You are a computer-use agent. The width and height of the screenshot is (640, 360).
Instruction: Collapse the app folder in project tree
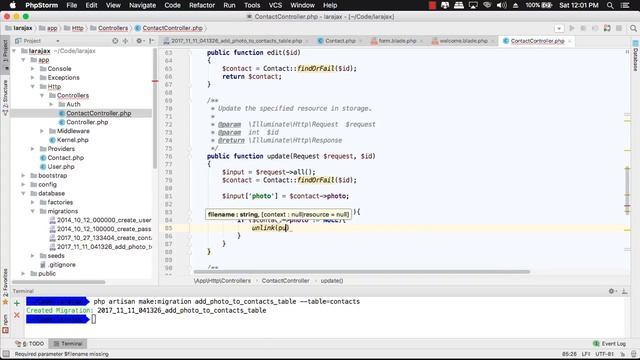[24, 60]
